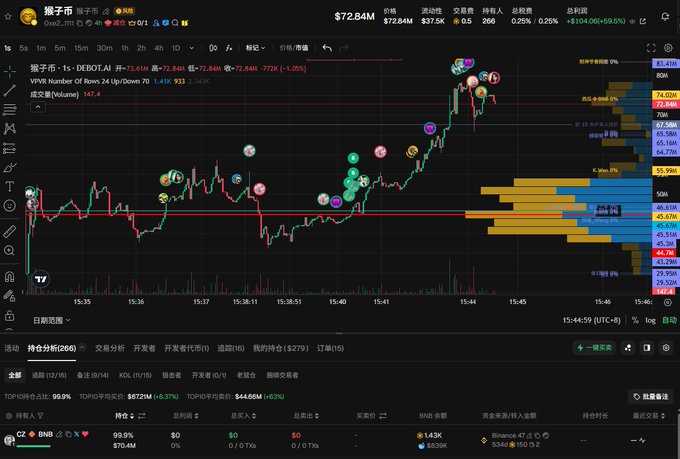The image size is (680, 459).
Task: Open the price alert bell icon
Action: 665,17
